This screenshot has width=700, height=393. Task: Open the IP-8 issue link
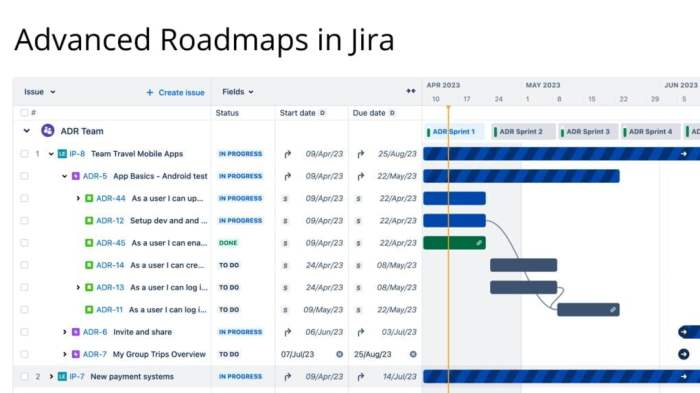point(77,154)
